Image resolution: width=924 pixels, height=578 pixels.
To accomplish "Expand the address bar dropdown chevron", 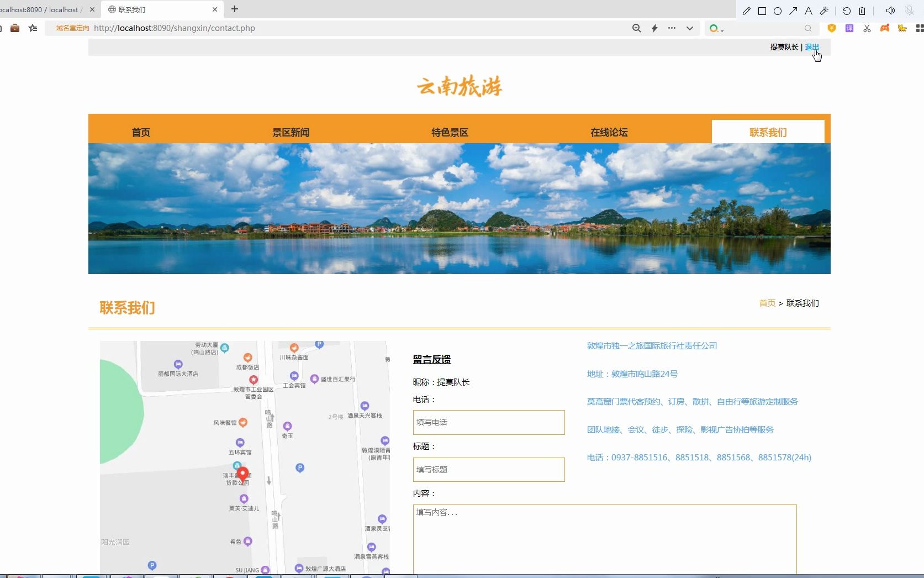I will (690, 28).
